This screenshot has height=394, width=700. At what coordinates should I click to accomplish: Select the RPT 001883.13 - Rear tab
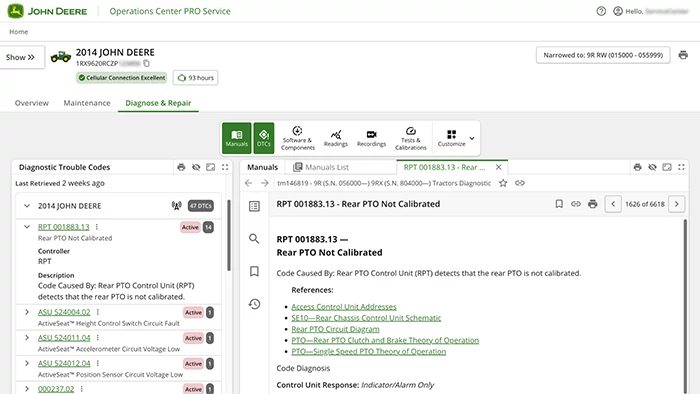pos(444,167)
